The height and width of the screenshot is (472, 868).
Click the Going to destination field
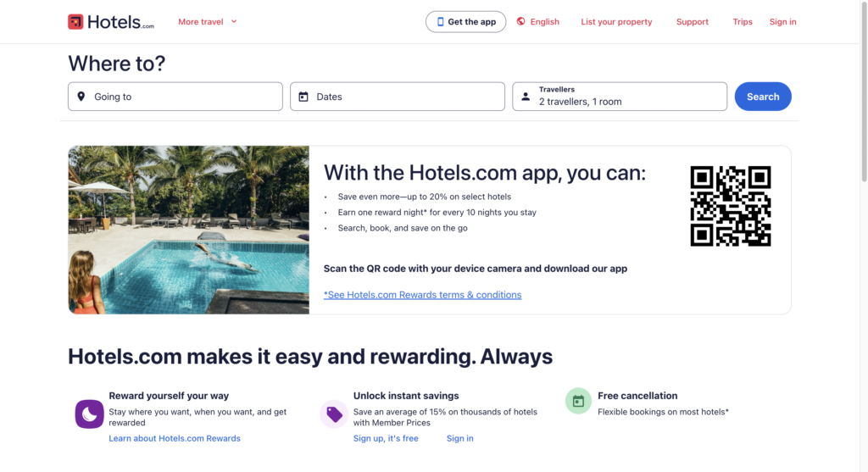(x=175, y=97)
